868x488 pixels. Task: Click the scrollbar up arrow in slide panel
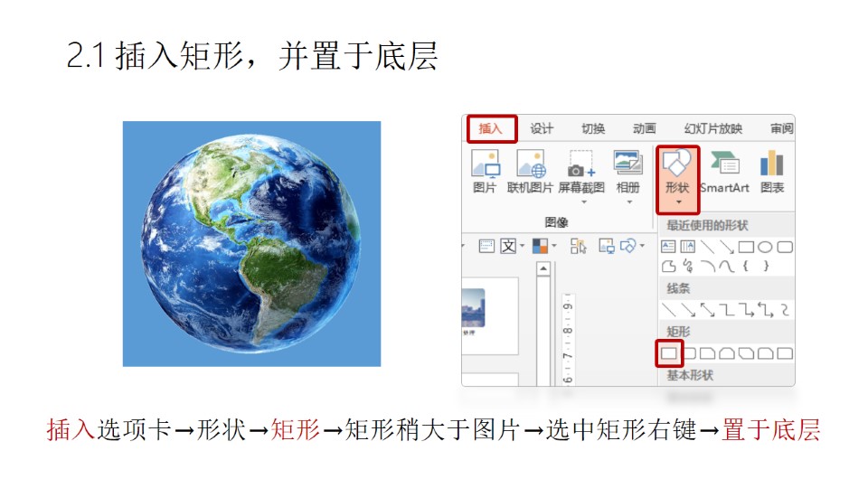coord(543,268)
